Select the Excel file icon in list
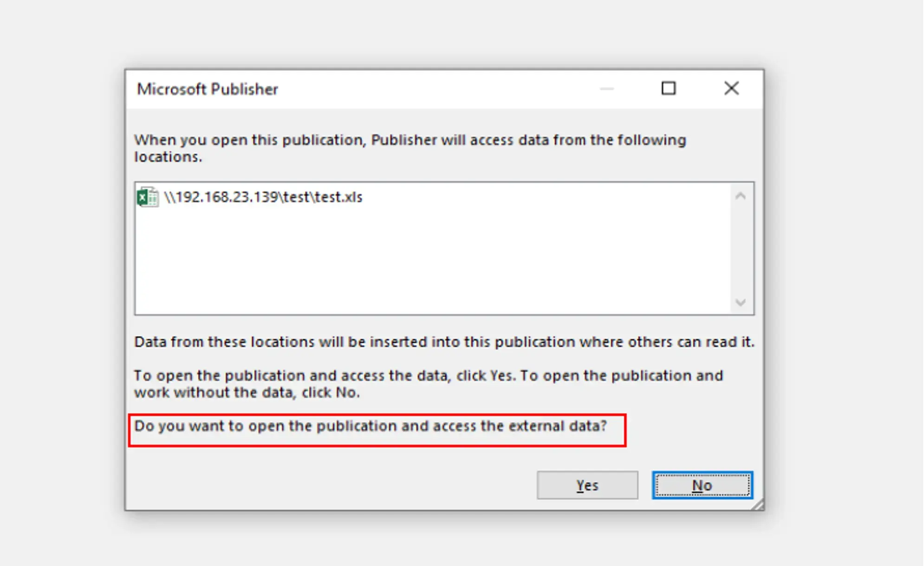Viewport: 924px width, 566px height. (x=148, y=197)
